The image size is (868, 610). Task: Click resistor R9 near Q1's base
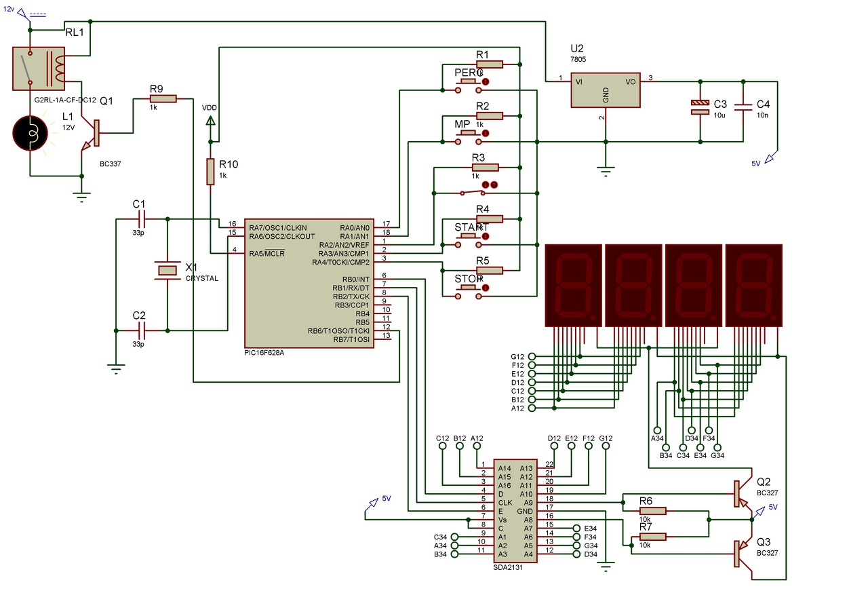click(162, 99)
